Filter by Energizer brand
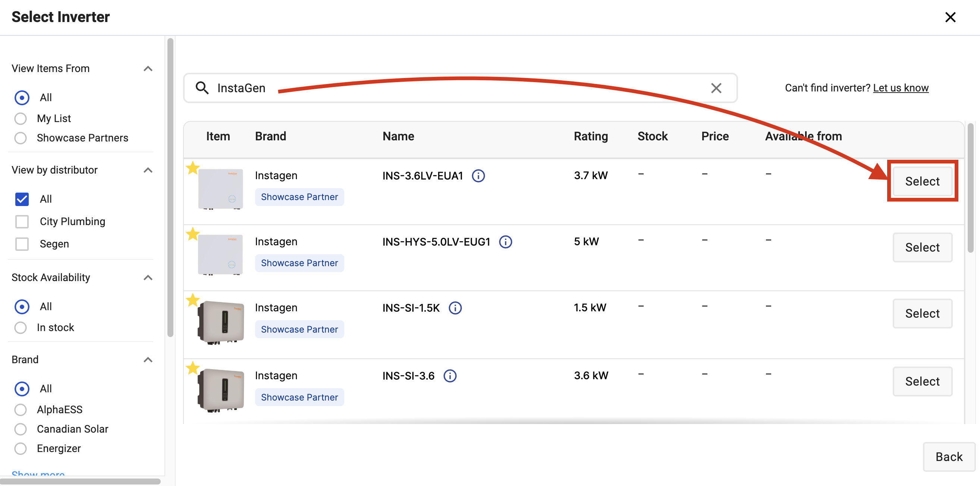Image resolution: width=980 pixels, height=486 pixels. click(21, 448)
